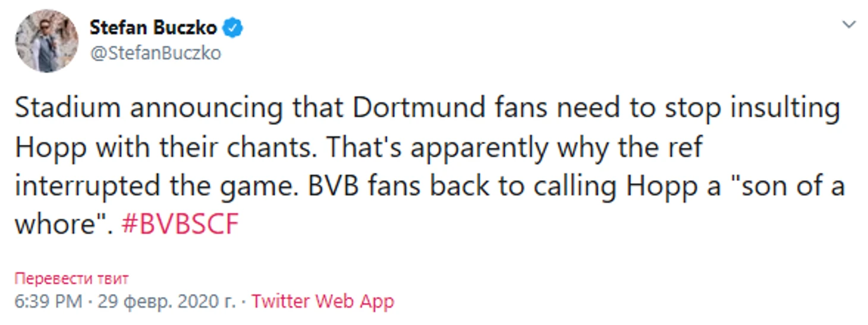The image size is (868, 325).
Task: Click the display name Stefan Buczko
Action: 154,27
